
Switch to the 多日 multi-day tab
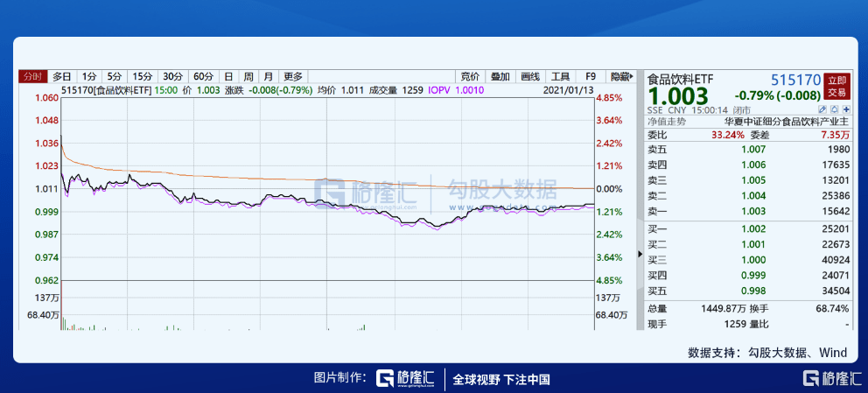coord(62,76)
